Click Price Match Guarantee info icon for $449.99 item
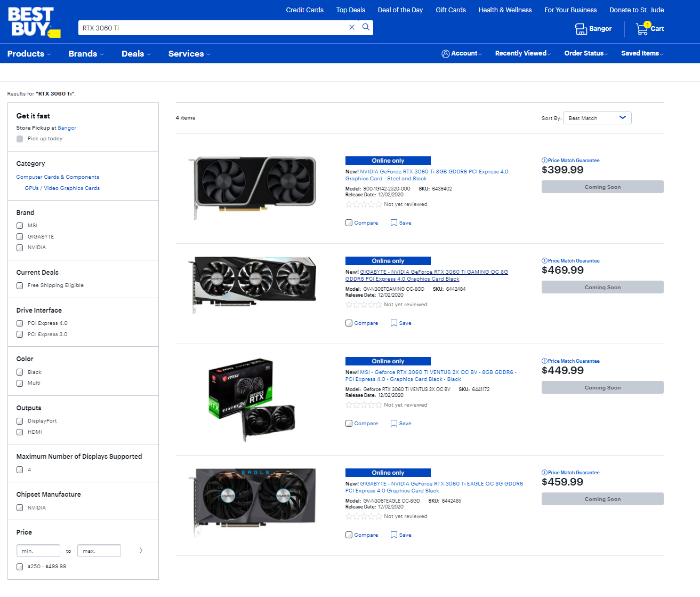This screenshot has height=597, width=700. point(544,361)
